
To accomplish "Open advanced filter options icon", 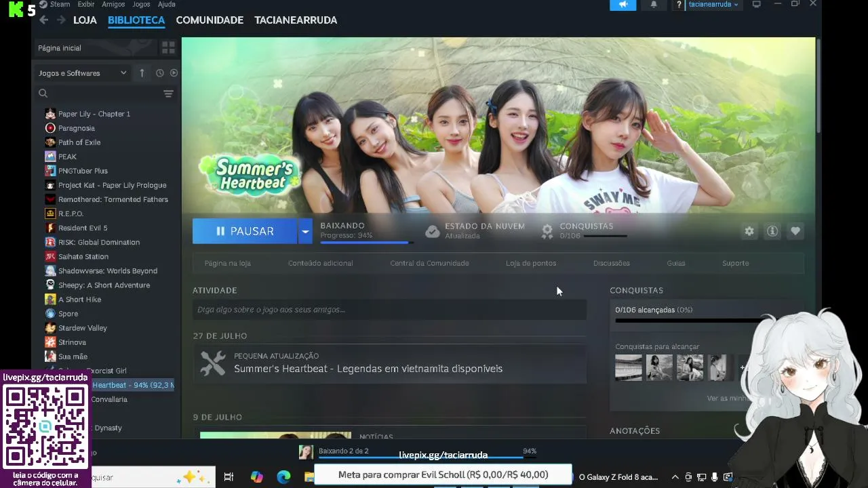I will coord(168,94).
